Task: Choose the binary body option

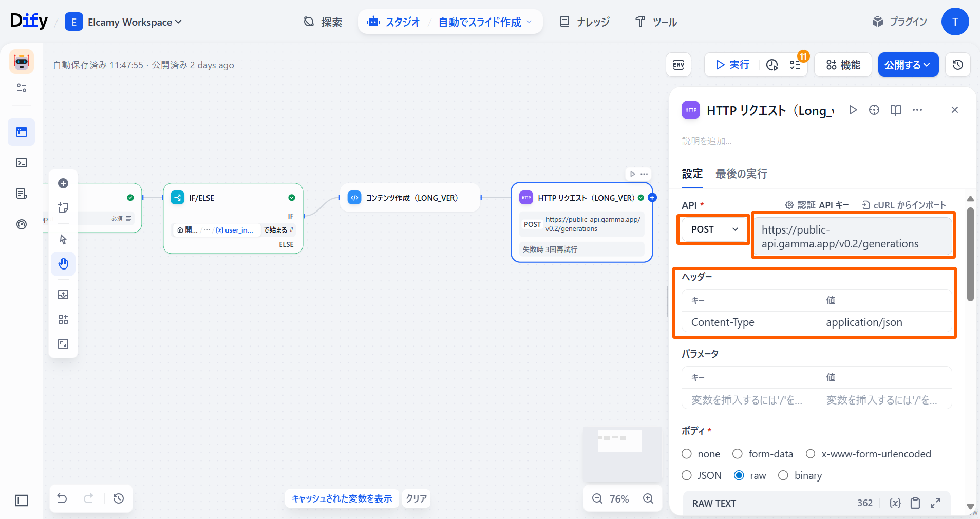Action: click(783, 475)
